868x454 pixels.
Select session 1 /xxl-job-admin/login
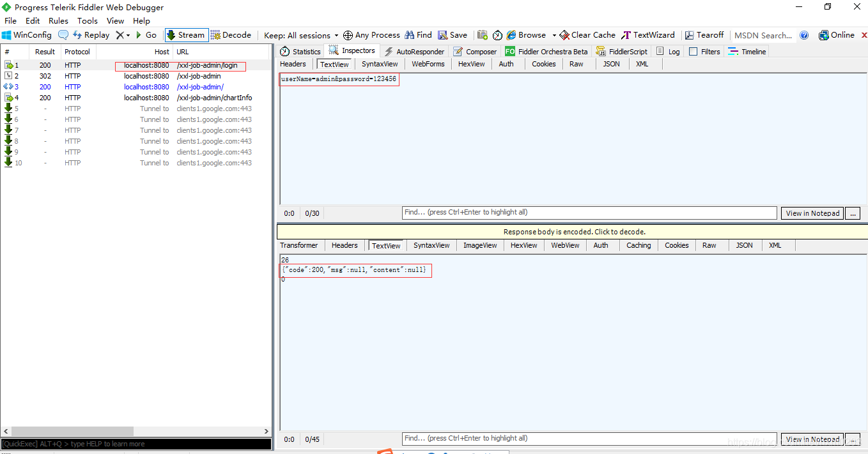(x=136, y=65)
